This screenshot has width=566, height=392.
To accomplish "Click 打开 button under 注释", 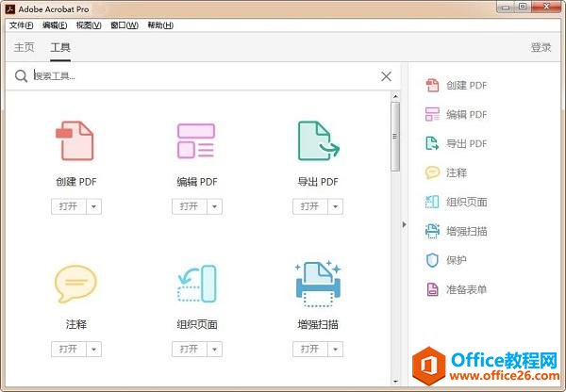I will point(69,349).
